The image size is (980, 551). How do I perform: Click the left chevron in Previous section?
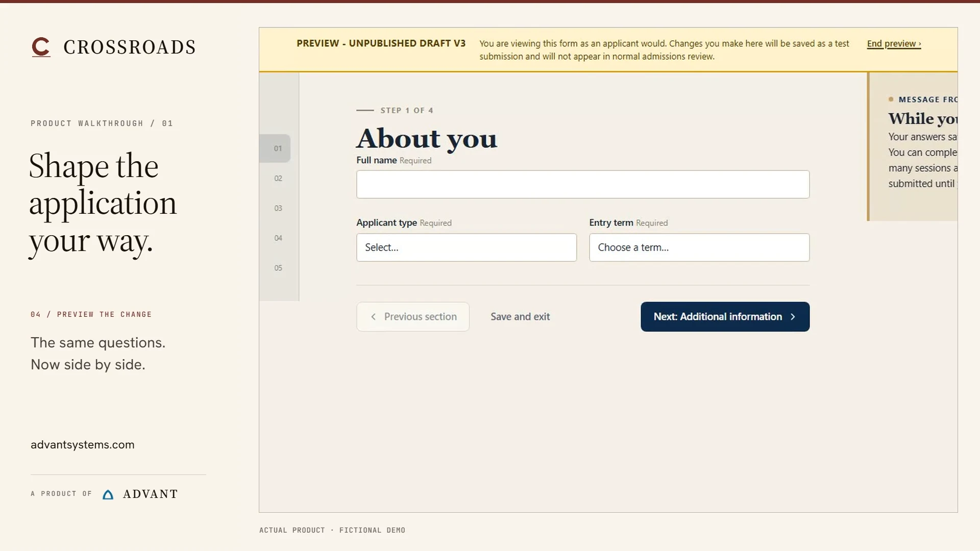point(373,317)
